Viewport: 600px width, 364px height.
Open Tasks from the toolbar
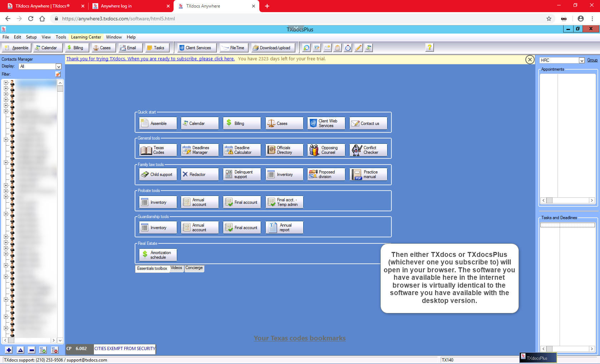coord(157,48)
